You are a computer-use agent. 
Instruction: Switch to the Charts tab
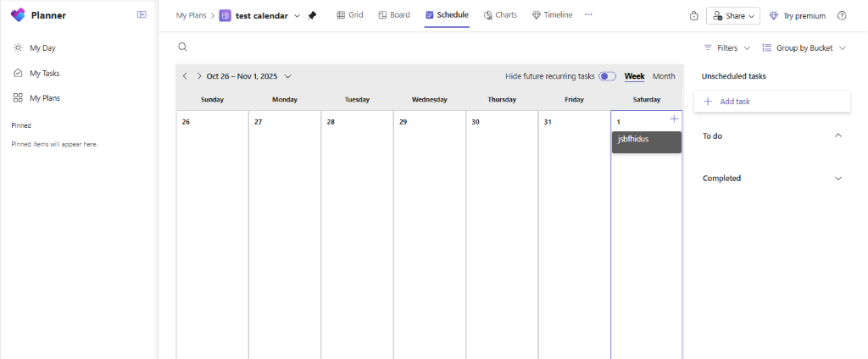point(500,15)
